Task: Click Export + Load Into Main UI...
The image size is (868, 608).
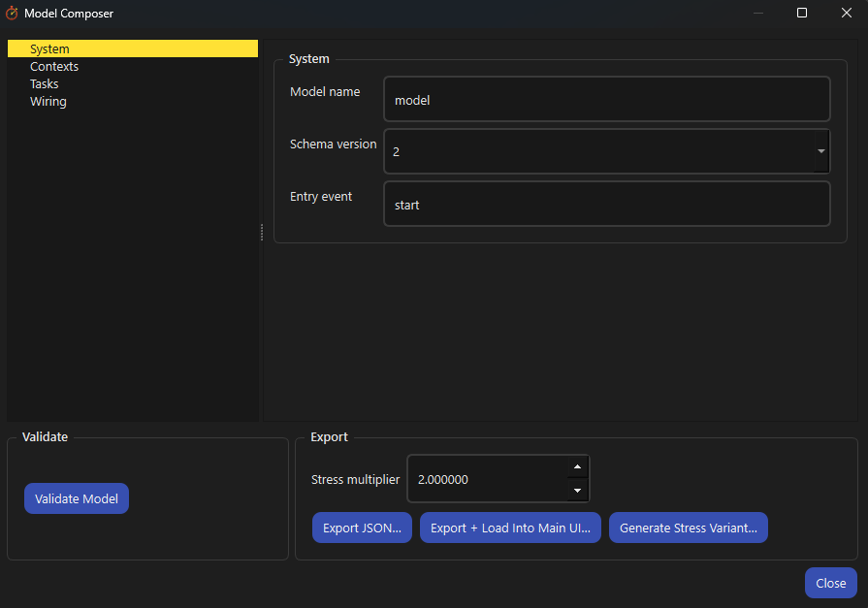Action: 510,528
